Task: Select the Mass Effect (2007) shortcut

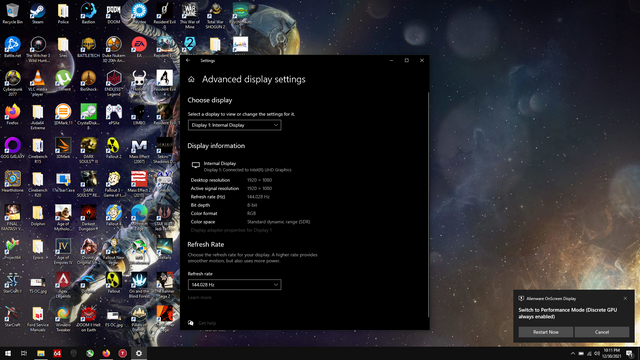Action: tap(139, 151)
